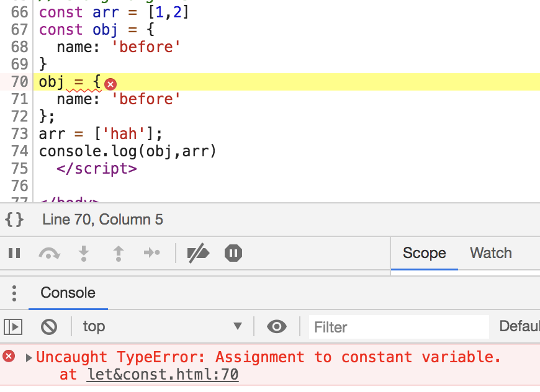This screenshot has width=540, height=392.
Task: Switch to the Watch tab
Action: [491, 253]
